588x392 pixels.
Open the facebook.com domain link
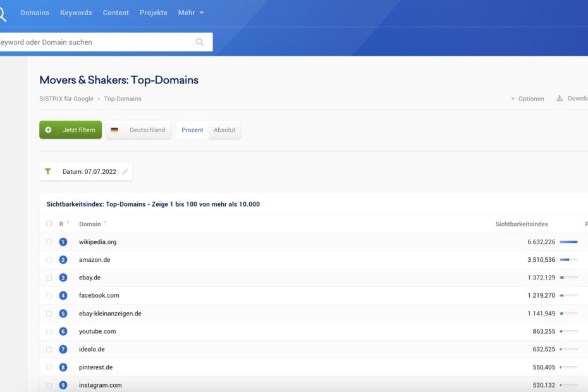tap(99, 296)
